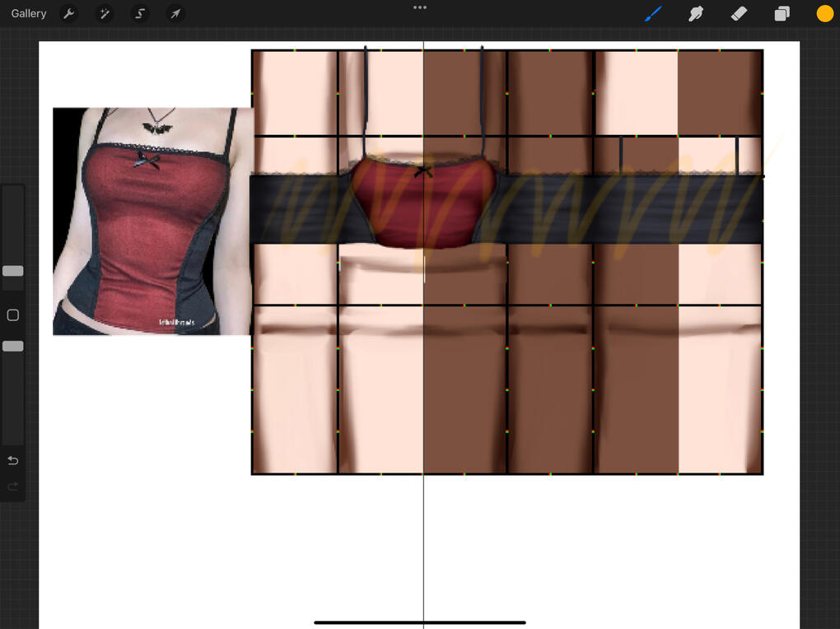This screenshot has width=840, height=629.
Task: Click the brush opacity slider handle
Action: click(x=13, y=347)
